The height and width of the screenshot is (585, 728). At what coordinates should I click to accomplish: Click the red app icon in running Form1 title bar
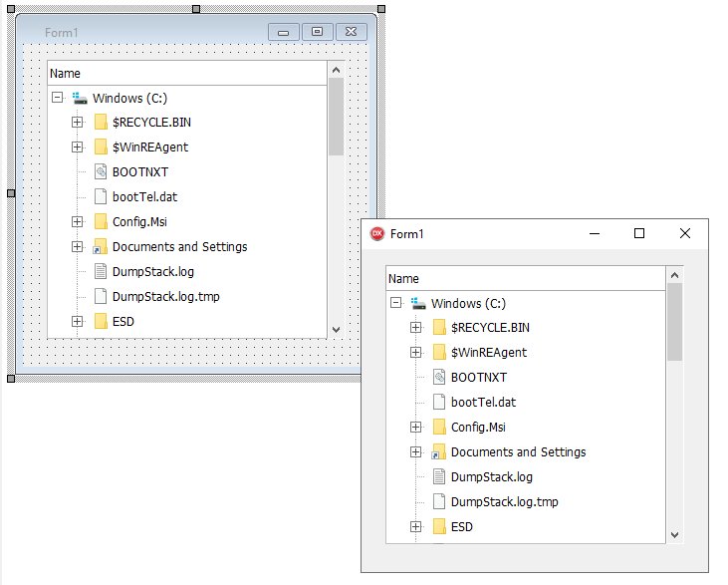(377, 234)
